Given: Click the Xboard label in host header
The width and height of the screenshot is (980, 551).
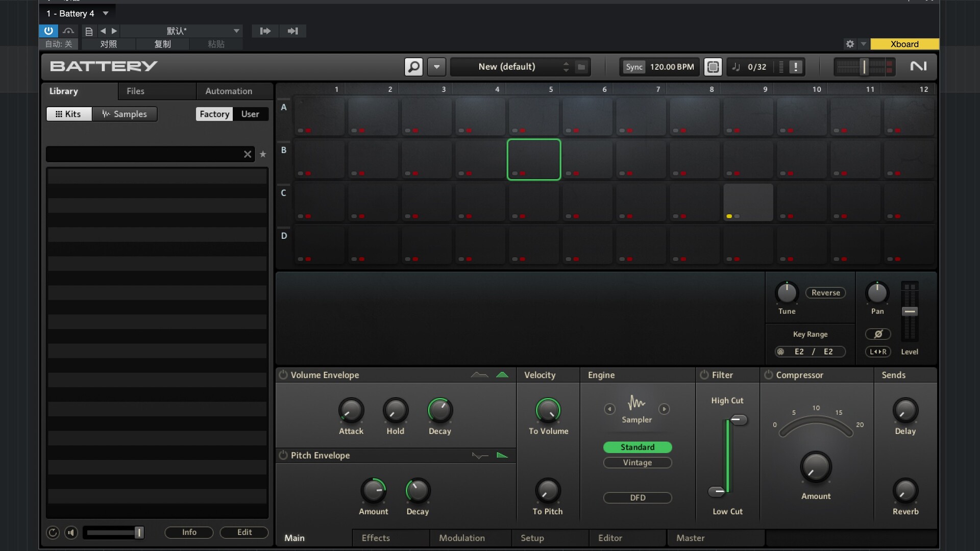Looking at the screenshot, I should [x=904, y=44].
